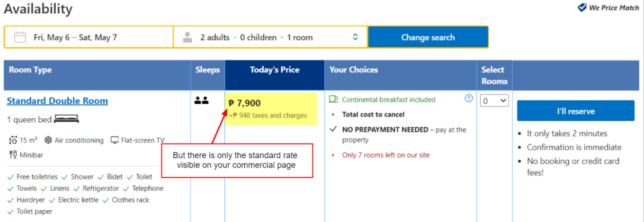Viewport: 644px width, 222px height.
Task: Open the Select Rooms quantity dropdown
Action: point(494,100)
